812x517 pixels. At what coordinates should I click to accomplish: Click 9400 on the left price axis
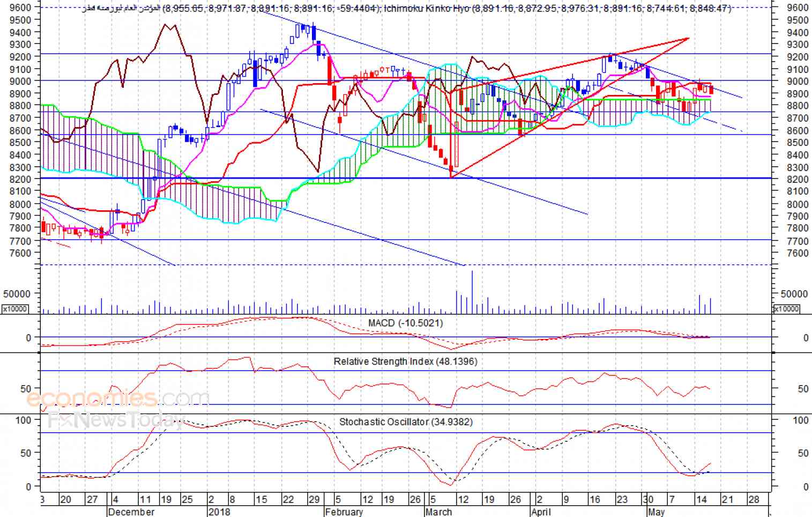click(20, 32)
